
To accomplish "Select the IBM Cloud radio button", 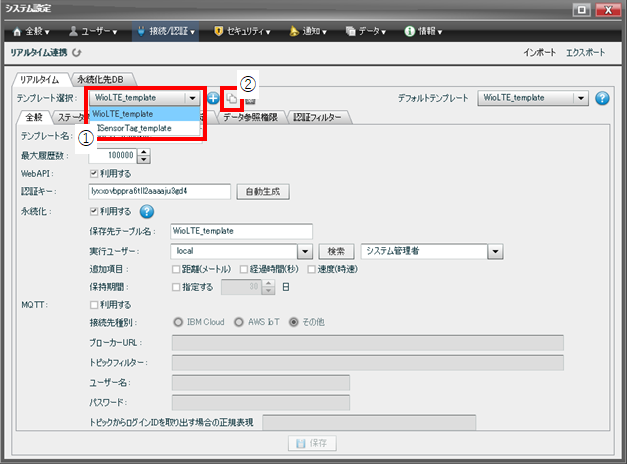I will 178,322.
